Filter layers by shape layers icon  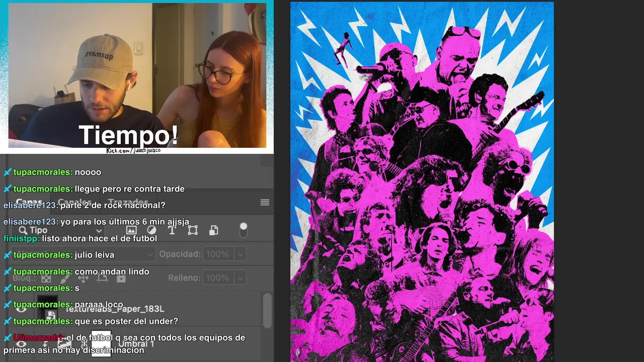193,230
